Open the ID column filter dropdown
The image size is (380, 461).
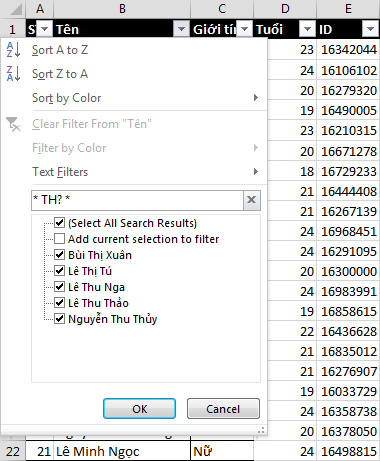(x=370, y=29)
